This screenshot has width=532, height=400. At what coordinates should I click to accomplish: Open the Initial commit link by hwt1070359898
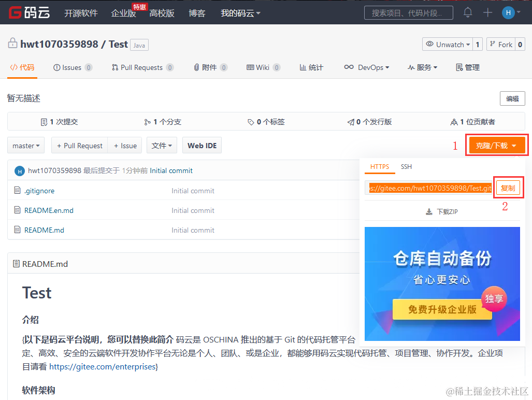[x=171, y=170]
